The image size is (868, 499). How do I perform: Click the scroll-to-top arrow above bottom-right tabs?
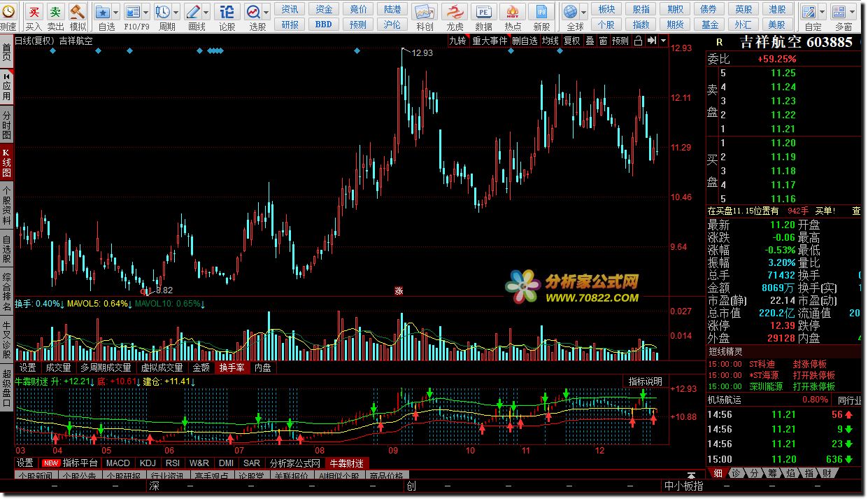(691, 475)
